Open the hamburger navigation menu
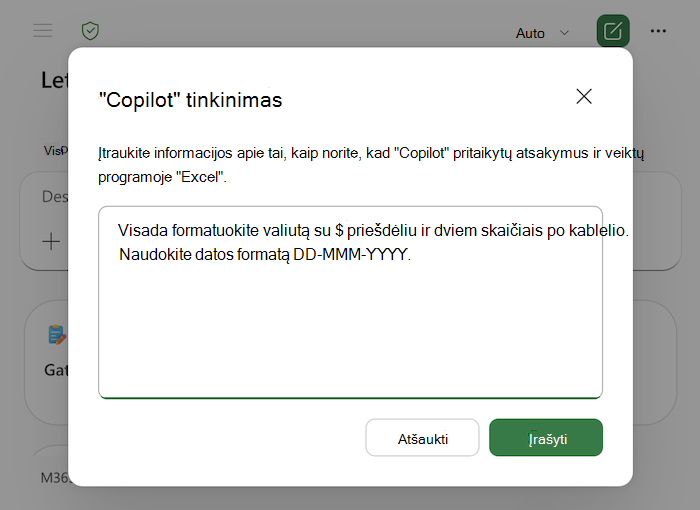Screen dimensions: 700x510 43,31
